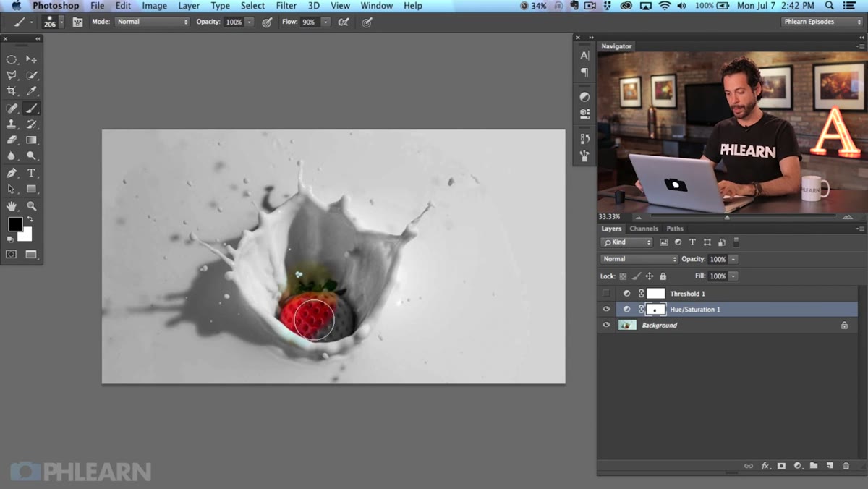Screen dimensions: 868x489
Task: Toggle lock transparent pixels
Action: click(624, 276)
